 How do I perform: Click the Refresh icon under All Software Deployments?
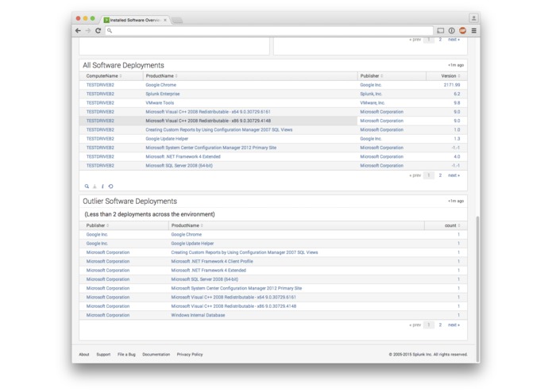[x=110, y=186]
